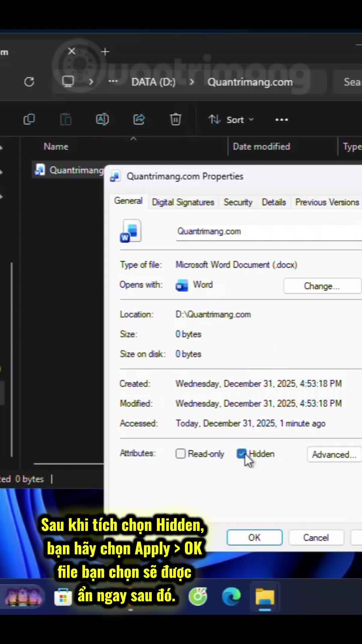Switch to the Digital Signatures tab
The width and height of the screenshot is (362, 644).
(x=183, y=202)
